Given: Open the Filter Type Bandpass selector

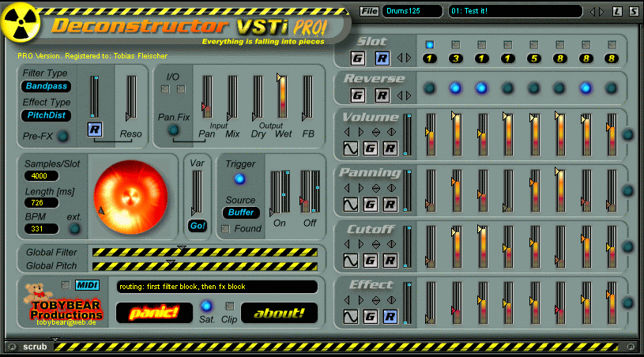Looking at the screenshot, I should (x=46, y=86).
